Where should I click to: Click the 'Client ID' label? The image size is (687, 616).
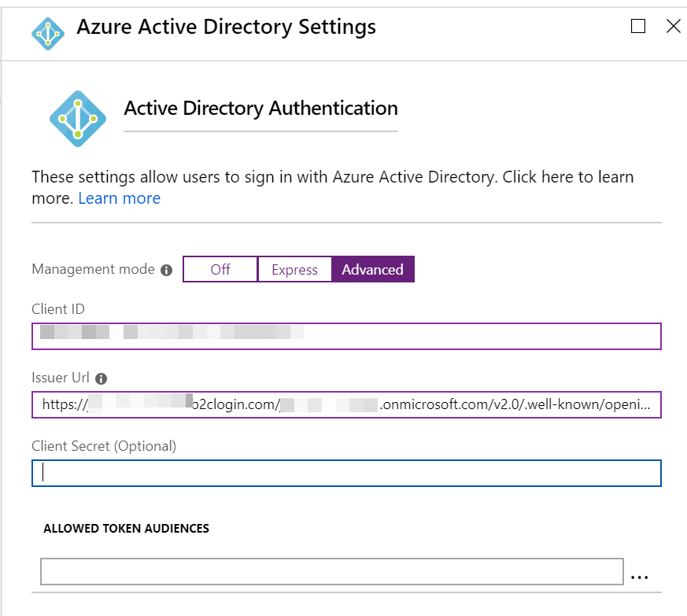coord(57,309)
